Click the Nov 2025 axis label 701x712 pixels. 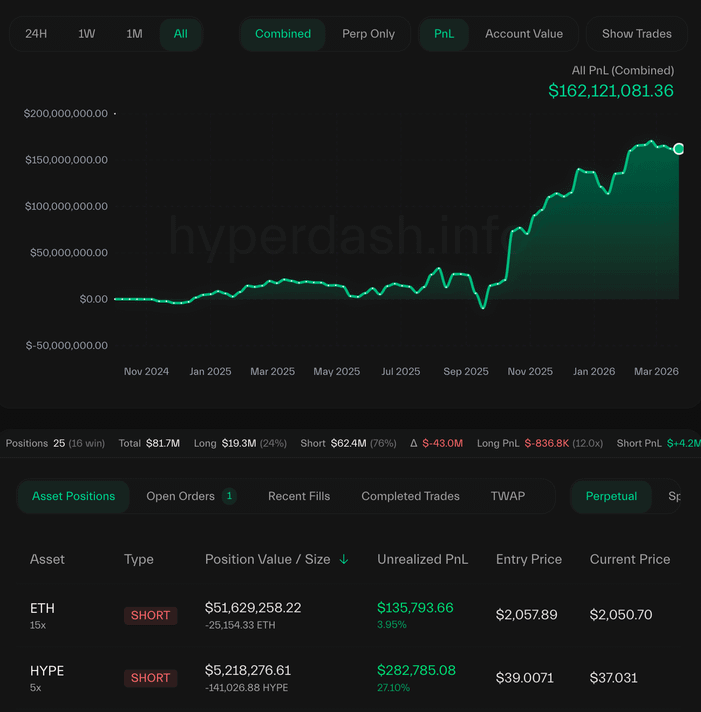coord(530,371)
